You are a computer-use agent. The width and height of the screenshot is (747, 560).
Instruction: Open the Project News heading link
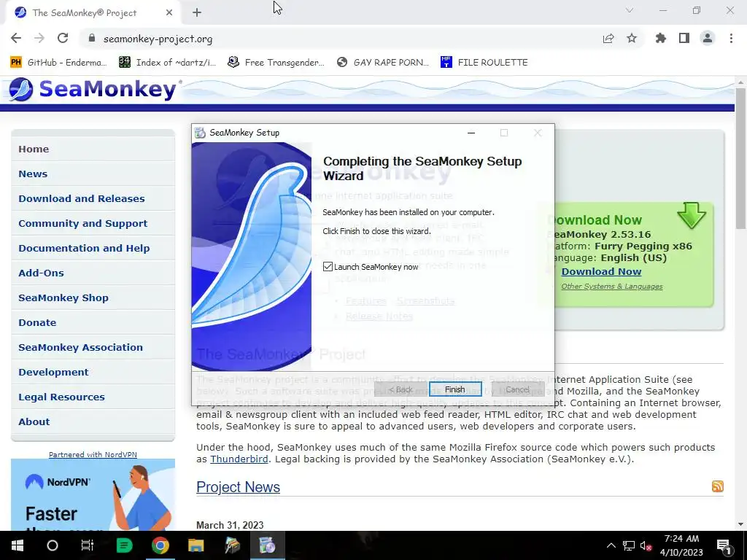coord(239,486)
